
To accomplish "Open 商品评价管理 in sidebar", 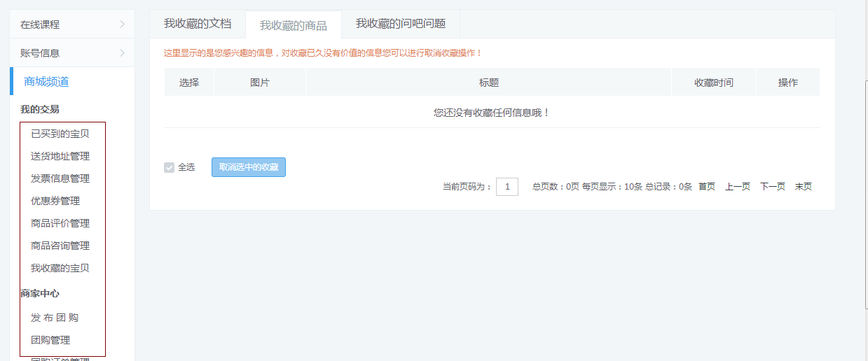I will [60, 223].
